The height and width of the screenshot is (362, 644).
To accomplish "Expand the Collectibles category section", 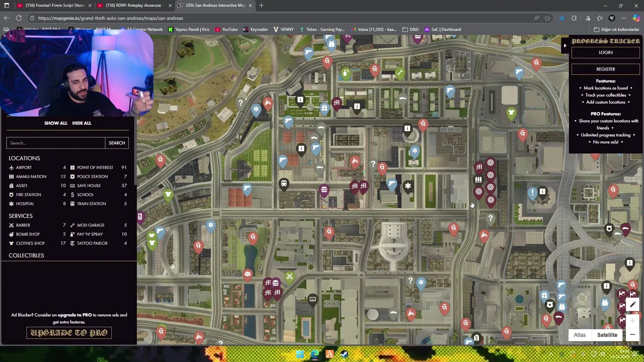I will tap(26, 255).
